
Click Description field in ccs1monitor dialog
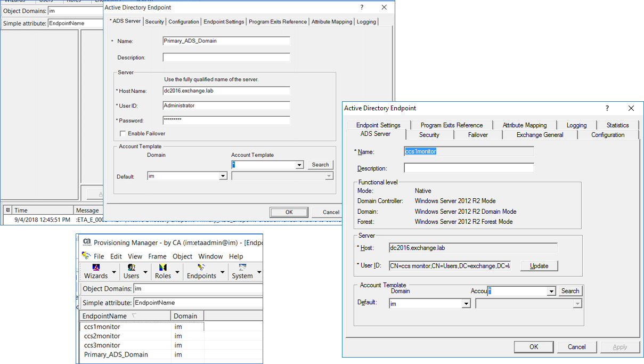469,168
